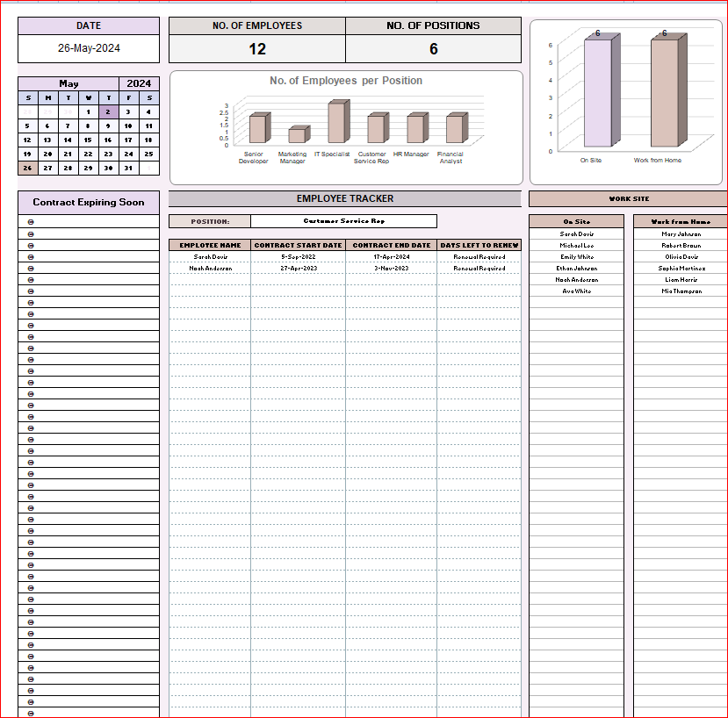
Task: Select the On Site bar in the chart
Action: (597, 93)
